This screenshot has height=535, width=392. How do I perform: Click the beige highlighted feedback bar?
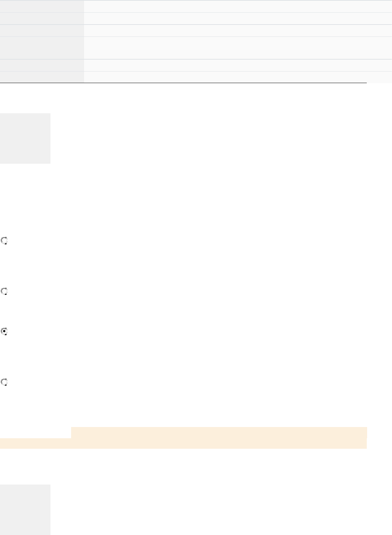[219, 433]
